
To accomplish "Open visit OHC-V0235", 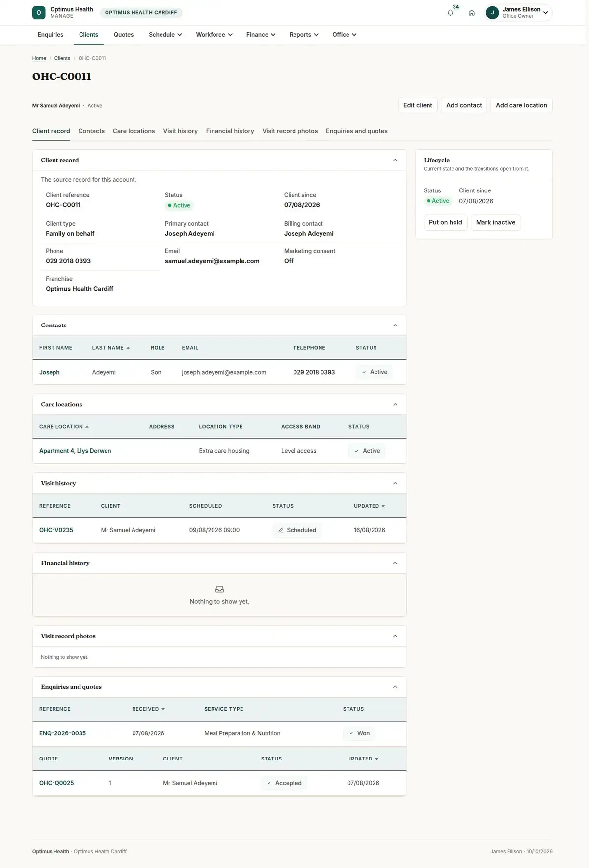I will [56, 530].
